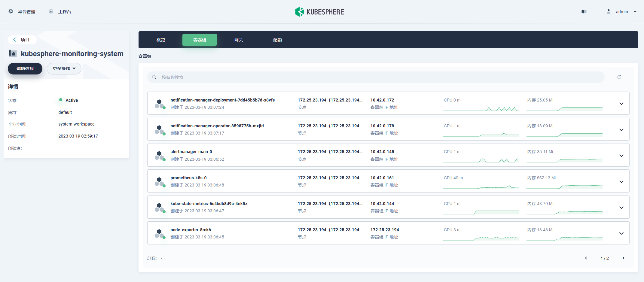Click the search magnifier icon
This screenshot has height=282, width=644.
(x=154, y=77)
